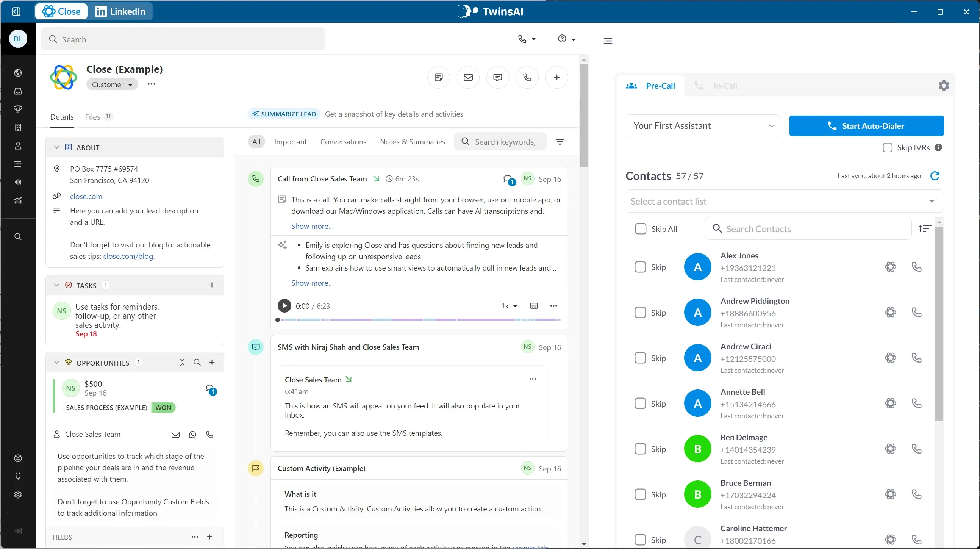
Task: Click the call phone icon in lead header
Action: (527, 77)
